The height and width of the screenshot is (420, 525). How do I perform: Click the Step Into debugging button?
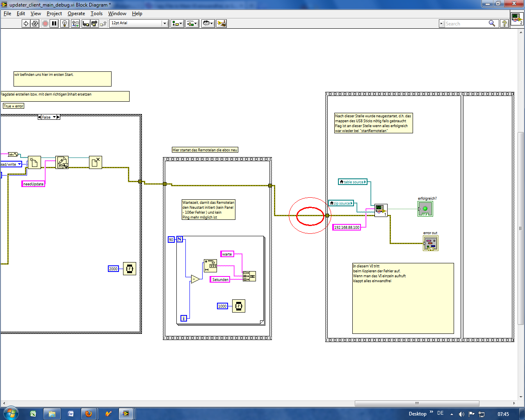(x=86, y=23)
